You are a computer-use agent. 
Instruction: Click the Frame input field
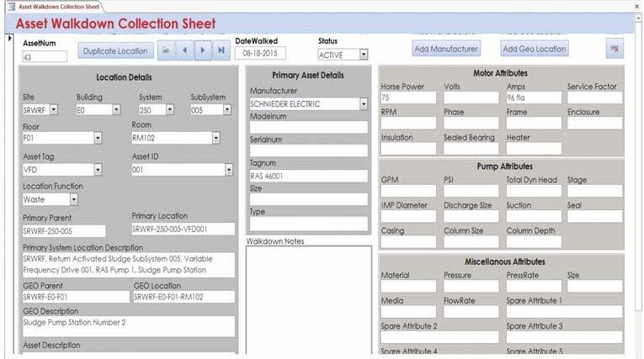point(534,123)
